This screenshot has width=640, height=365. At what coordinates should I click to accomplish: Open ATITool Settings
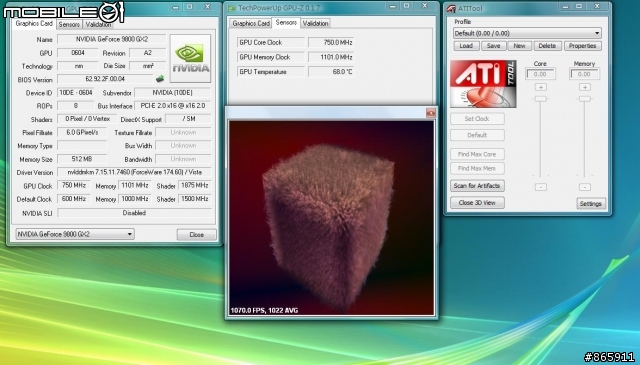591,204
